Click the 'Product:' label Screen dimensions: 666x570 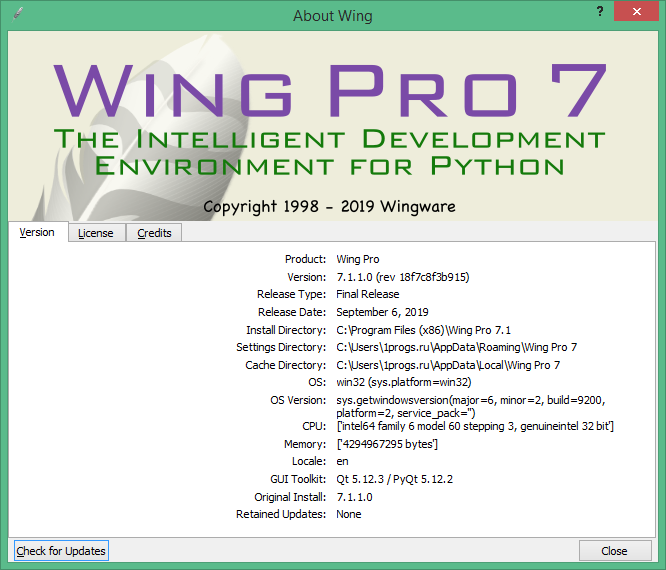pos(305,259)
